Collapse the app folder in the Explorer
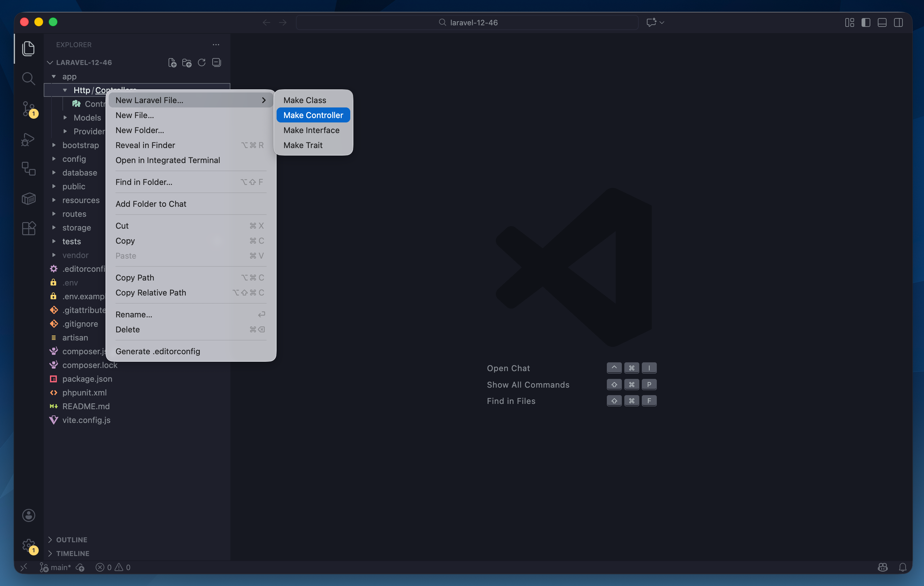The width and height of the screenshot is (924, 586). [x=54, y=76]
